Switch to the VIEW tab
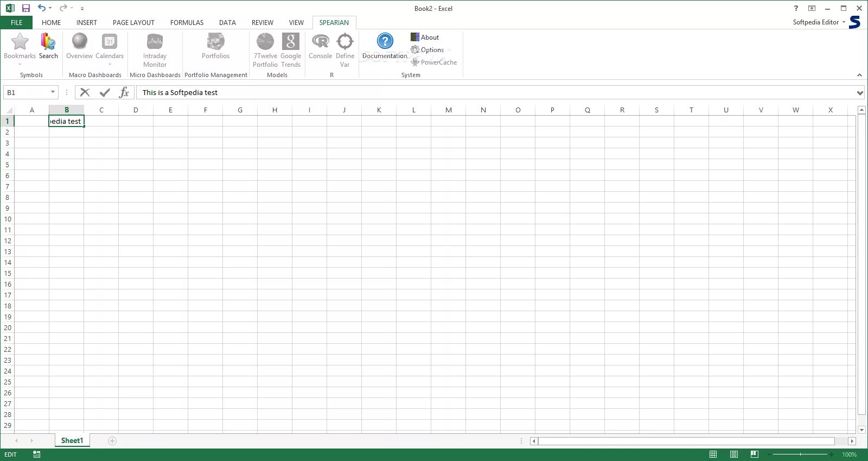Image resolution: width=868 pixels, height=461 pixels. [x=296, y=22]
